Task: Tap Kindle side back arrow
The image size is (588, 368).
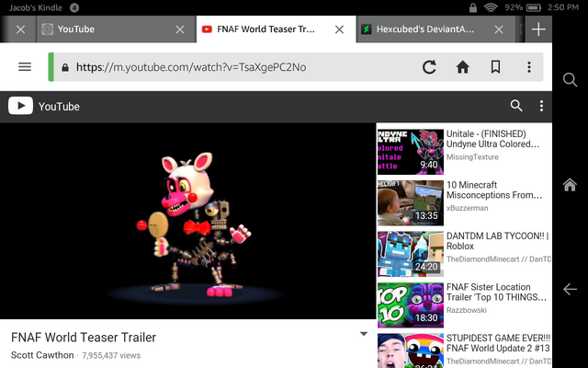Action: (x=570, y=289)
